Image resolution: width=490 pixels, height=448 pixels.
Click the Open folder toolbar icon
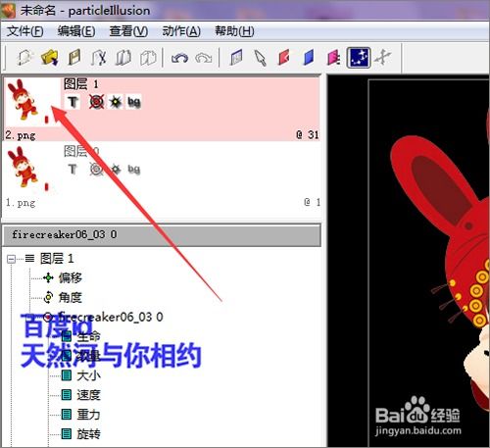(x=50, y=58)
